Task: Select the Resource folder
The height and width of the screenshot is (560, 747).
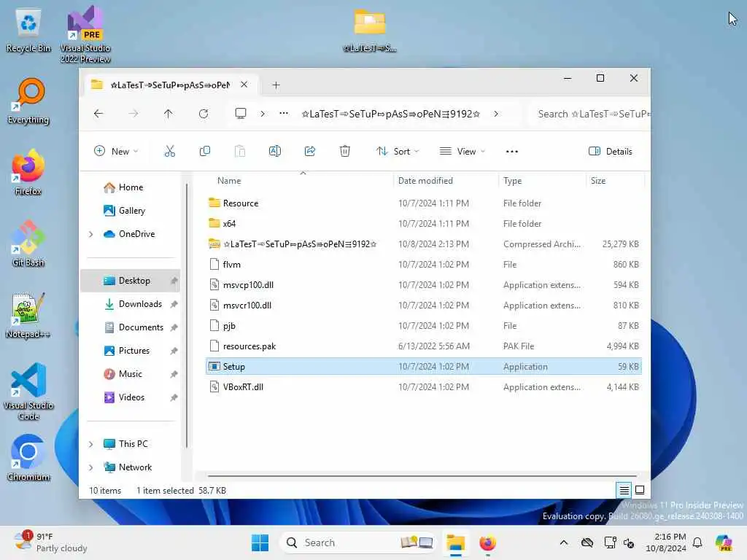Action: tap(424, 203)
